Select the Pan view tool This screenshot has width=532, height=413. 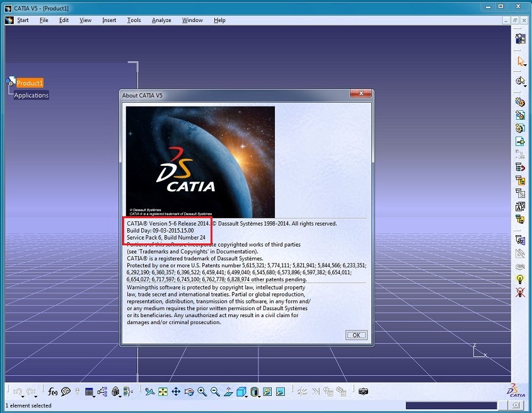pos(176,392)
